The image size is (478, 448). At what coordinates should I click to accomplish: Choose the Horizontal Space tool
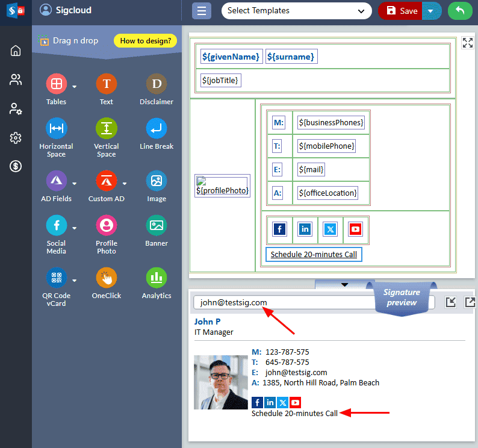point(56,128)
